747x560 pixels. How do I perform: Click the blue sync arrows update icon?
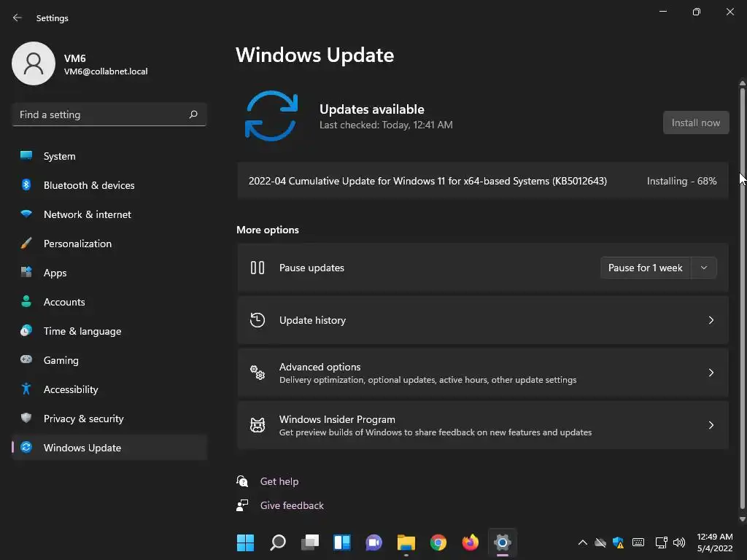[x=271, y=116]
